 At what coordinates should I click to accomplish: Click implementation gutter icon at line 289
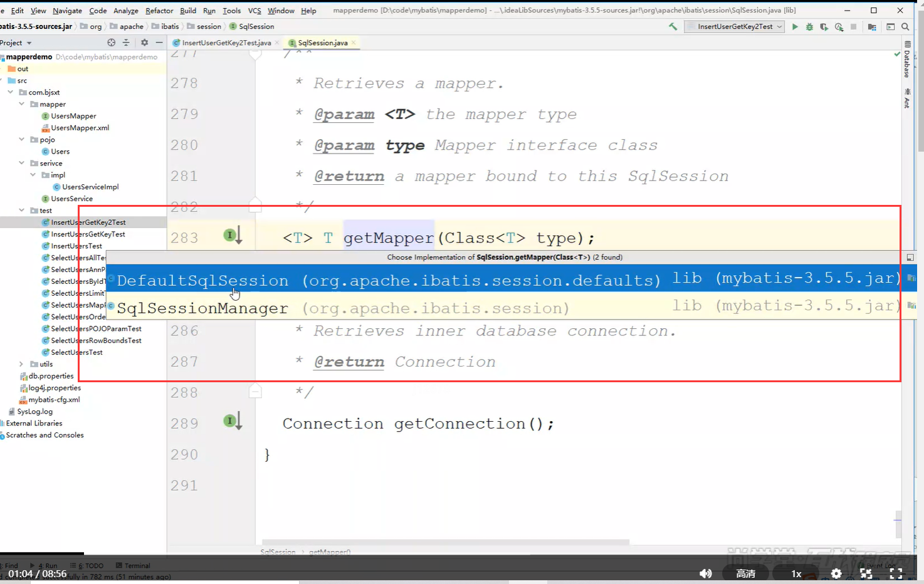click(x=233, y=421)
